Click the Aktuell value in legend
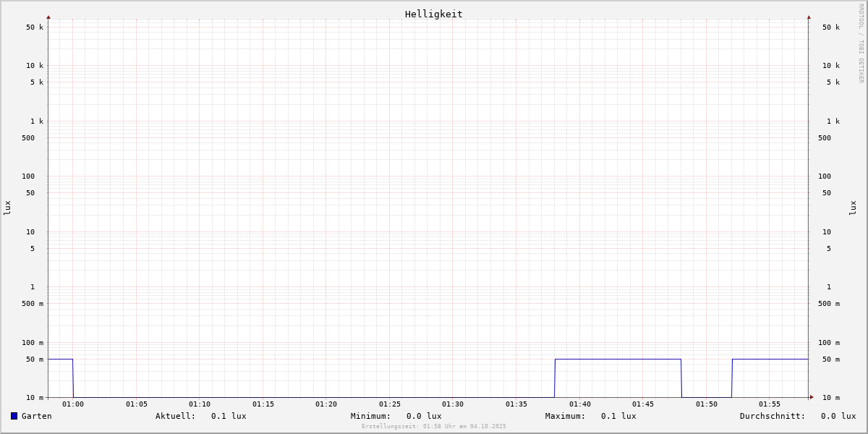Viewport: 868px width, 434px height. tap(229, 416)
